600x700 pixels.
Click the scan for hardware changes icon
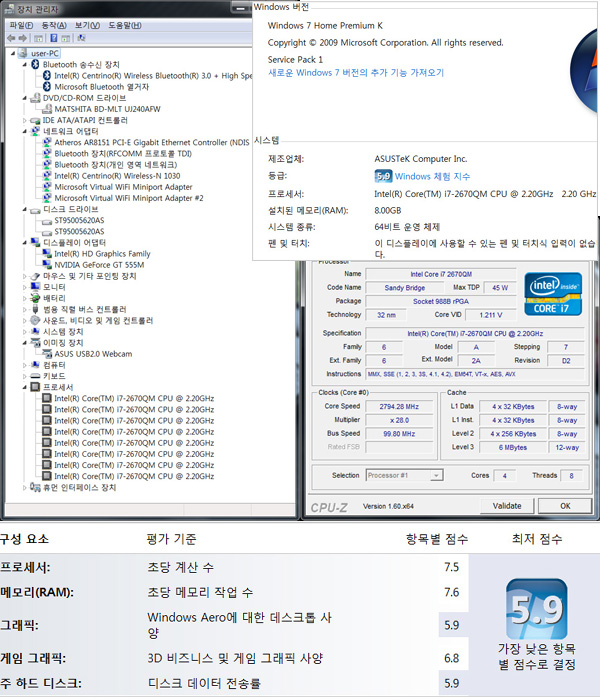[x=81, y=38]
